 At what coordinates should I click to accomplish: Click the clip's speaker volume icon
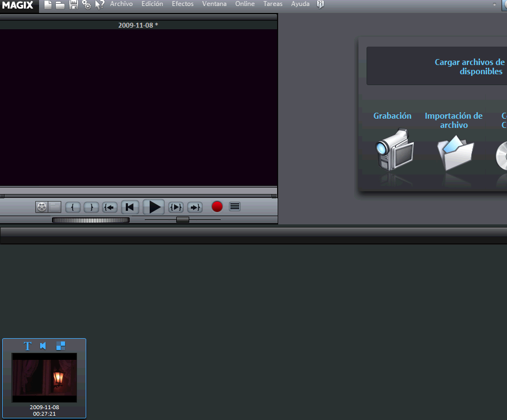pos(43,346)
